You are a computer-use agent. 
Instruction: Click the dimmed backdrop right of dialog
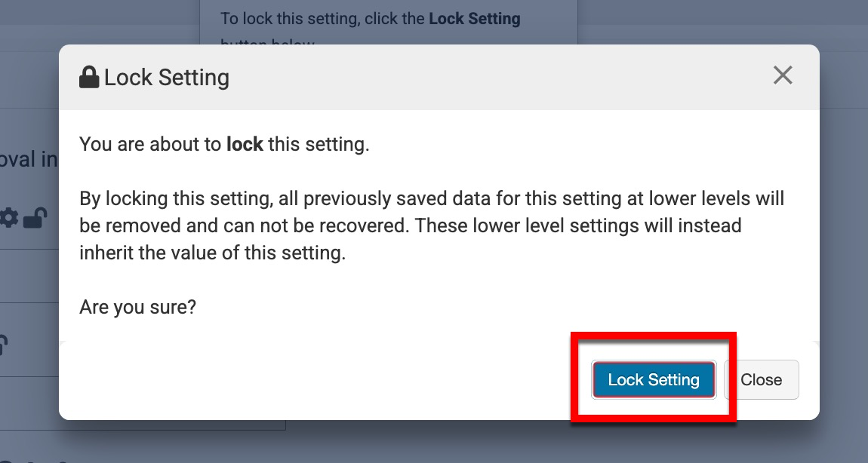pos(844,226)
